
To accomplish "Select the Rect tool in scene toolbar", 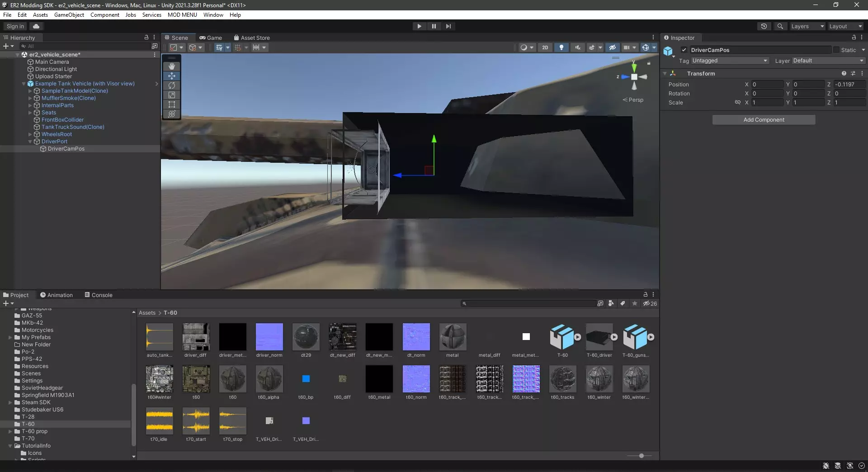I will (172, 104).
